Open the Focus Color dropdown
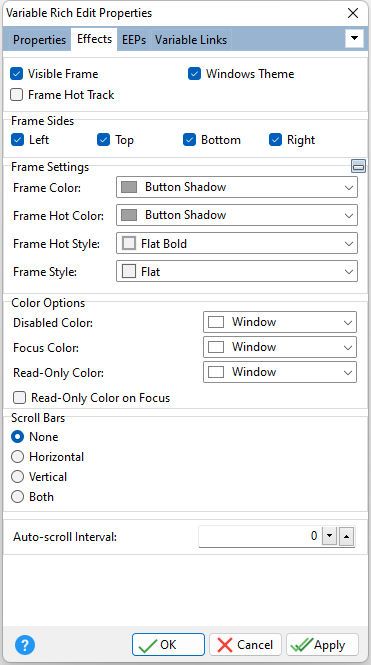 point(280,347)
